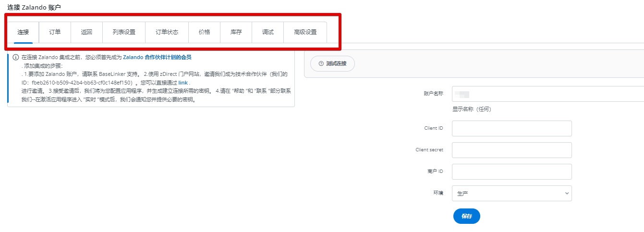Viewport: 644px width, 232px height.
Task: Click the blue 保存 button
Action: click(466, 216)
